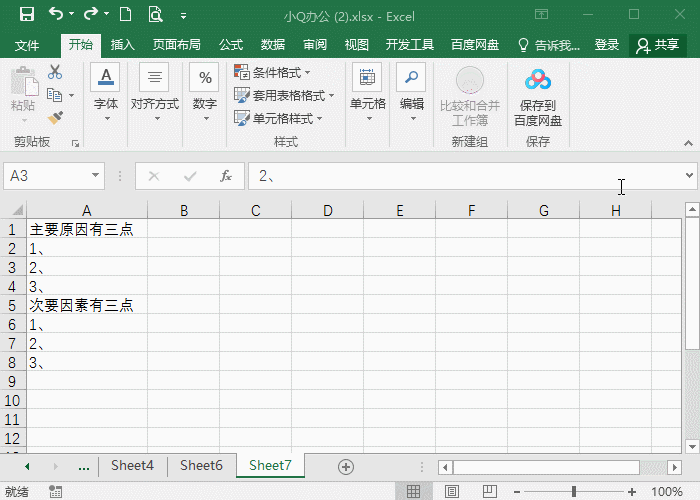Click the Sign in (登录) link
700x500 pixels.
click(x=607, y=45)
